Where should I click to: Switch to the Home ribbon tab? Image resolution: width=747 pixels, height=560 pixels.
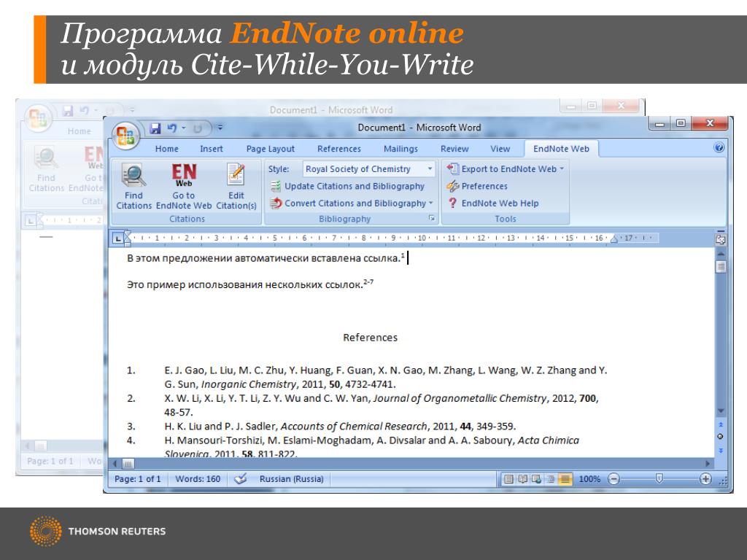(x=167, y=149)
